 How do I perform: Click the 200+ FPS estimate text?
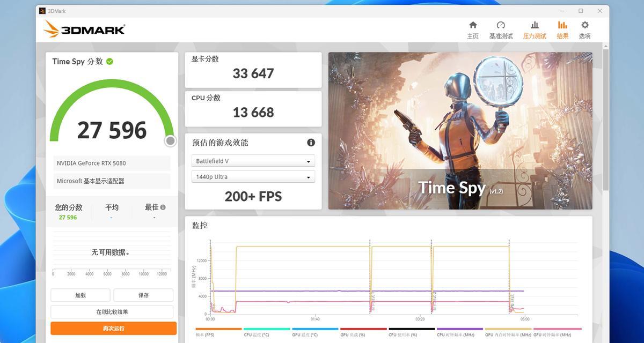click(x=253, y=197)
